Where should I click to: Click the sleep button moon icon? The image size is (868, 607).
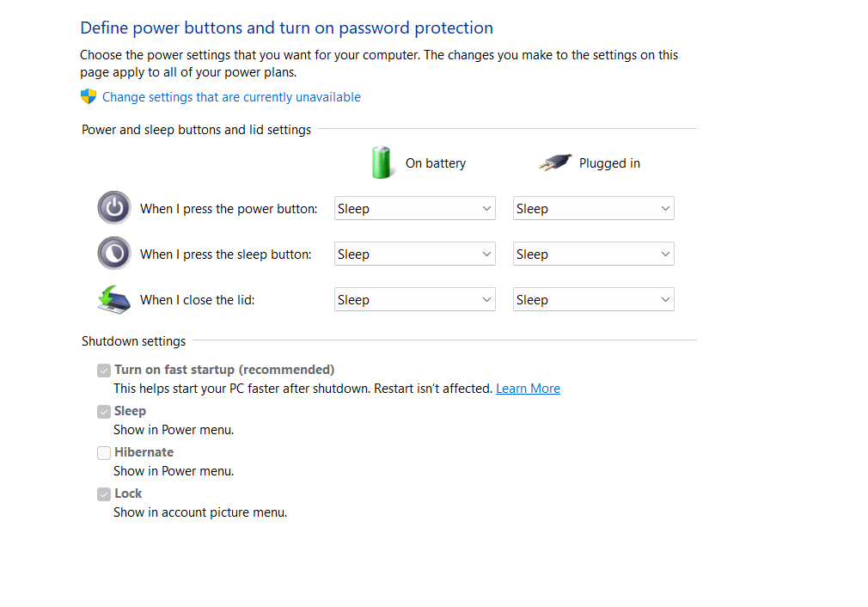(x=114, y=254)
